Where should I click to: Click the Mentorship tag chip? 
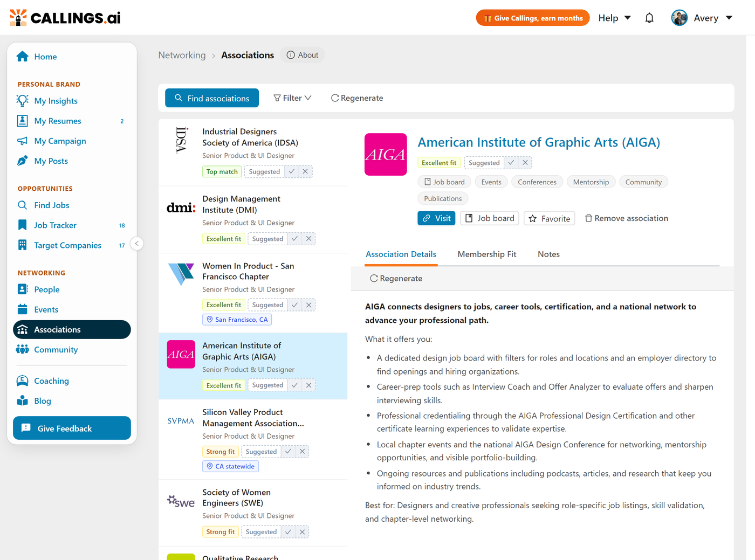591,182
